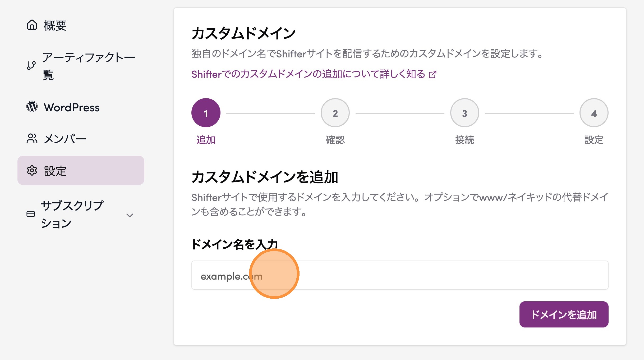644x360 pixels.
Task: Expand the サブスクリプション chevron
Action: point(130,215)
